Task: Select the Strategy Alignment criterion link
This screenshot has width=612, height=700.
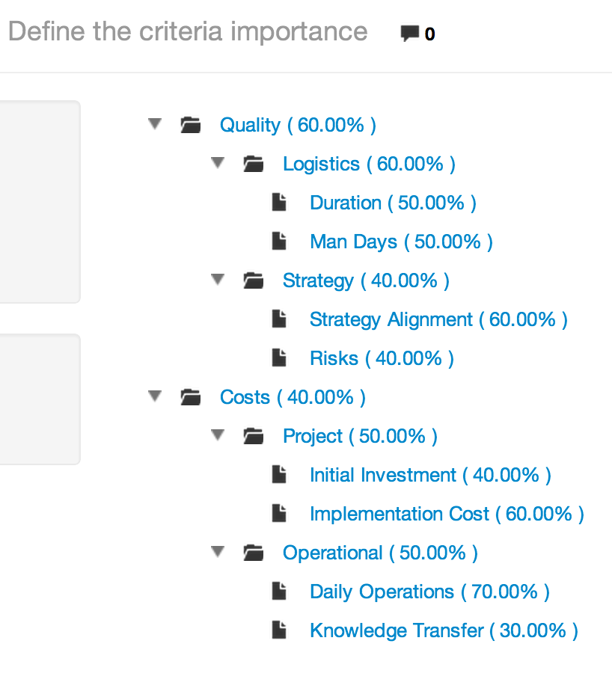Action: [x=438, y=319]
